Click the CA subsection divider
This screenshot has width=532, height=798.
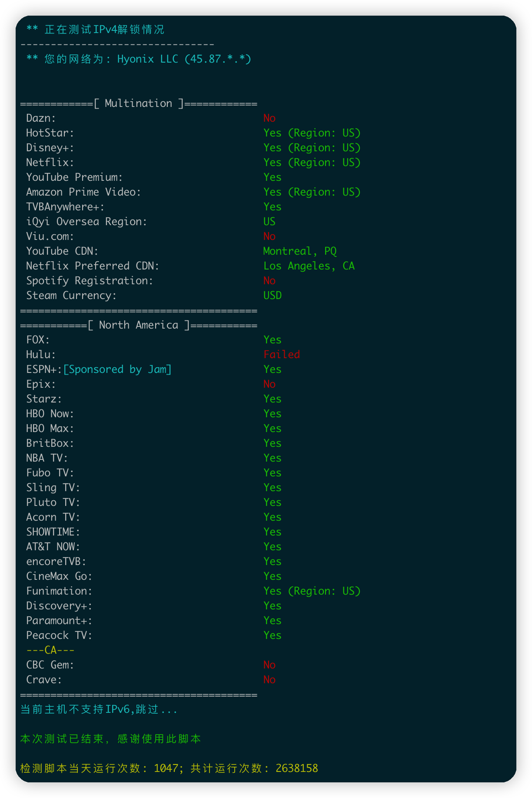(50, 650)
